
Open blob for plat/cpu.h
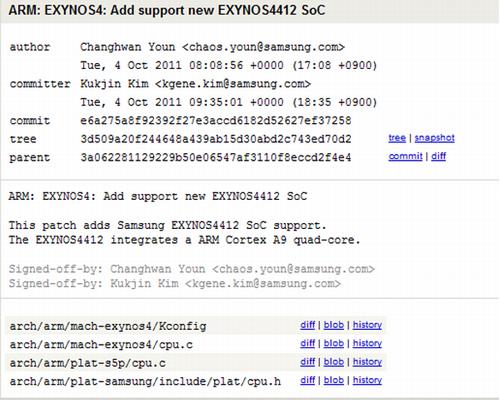(334, 380)
